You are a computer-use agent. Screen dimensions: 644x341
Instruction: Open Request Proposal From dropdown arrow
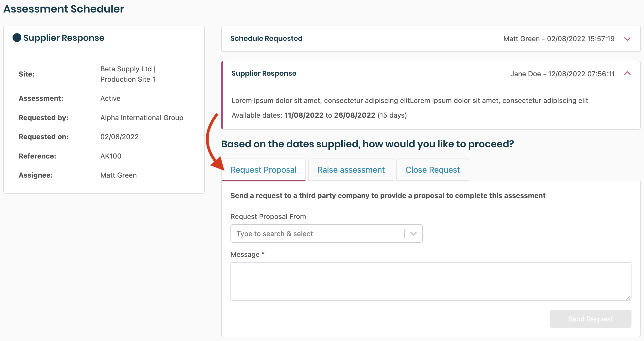pyautogui.click(x=413, y=234)
